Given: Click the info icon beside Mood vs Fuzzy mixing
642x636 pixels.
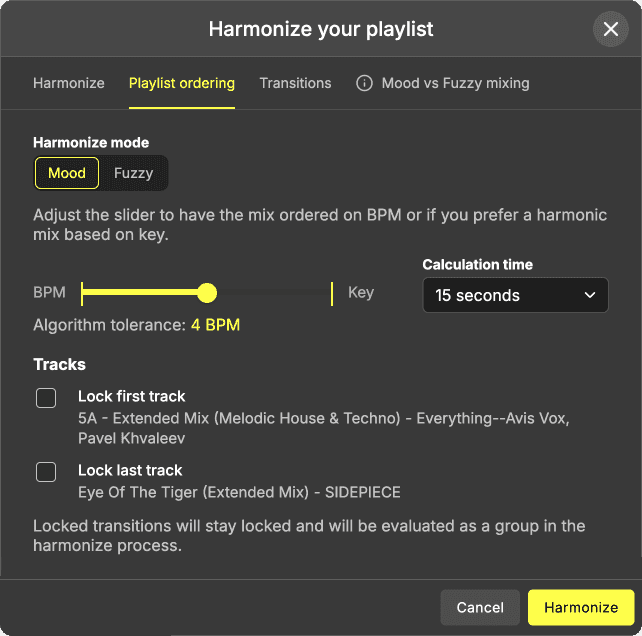Looking at the screenshot, I should click(364, 83).
